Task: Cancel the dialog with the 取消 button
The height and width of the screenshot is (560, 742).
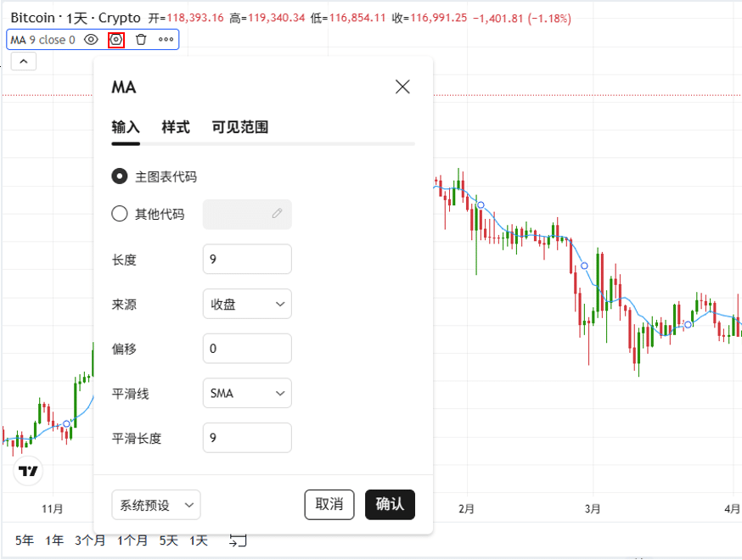Action: tap(329, 504)
